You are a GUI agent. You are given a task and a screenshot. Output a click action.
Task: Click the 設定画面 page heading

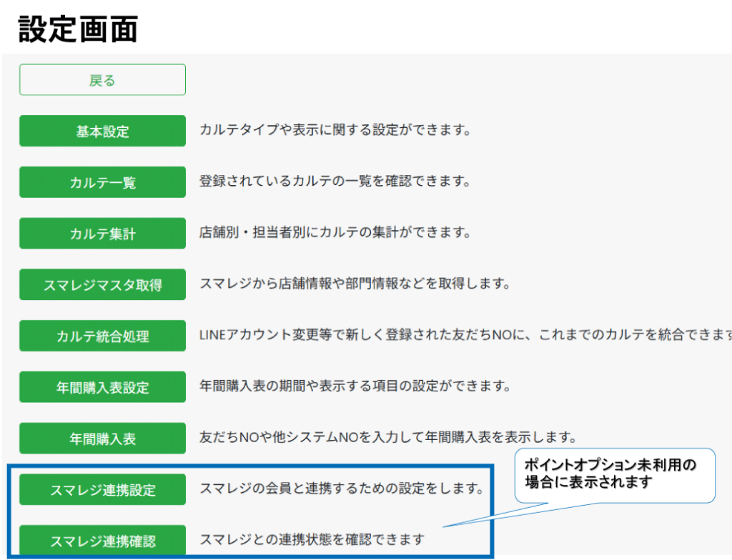click(x=78, y=29)
